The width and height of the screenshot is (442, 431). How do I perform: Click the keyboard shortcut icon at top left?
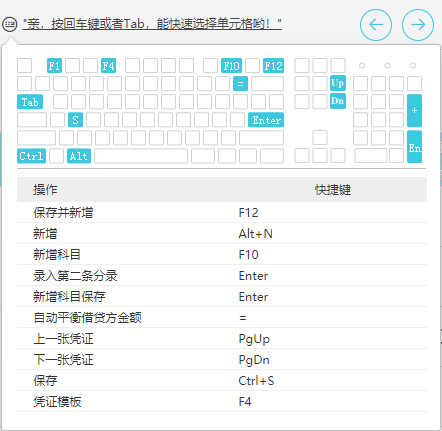pyautogui.click(x=9, y=24)
